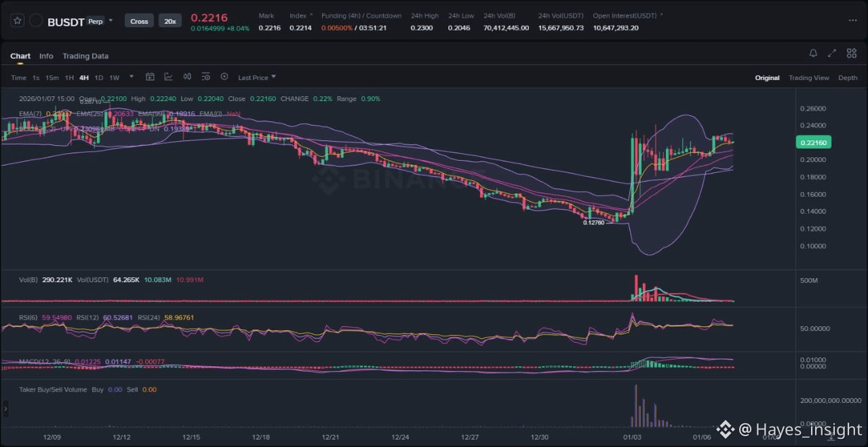Click the BUSDT coin logo circle
868x447 pixels.
coord(37,21)
